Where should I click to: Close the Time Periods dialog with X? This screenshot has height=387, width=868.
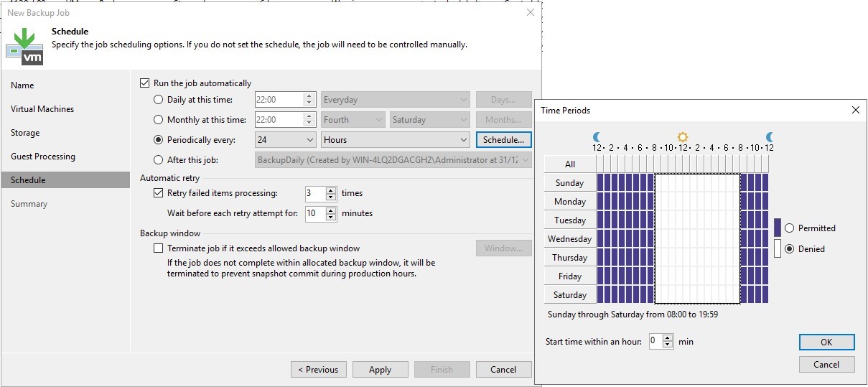pyautogui.click(x=855, y=110)
